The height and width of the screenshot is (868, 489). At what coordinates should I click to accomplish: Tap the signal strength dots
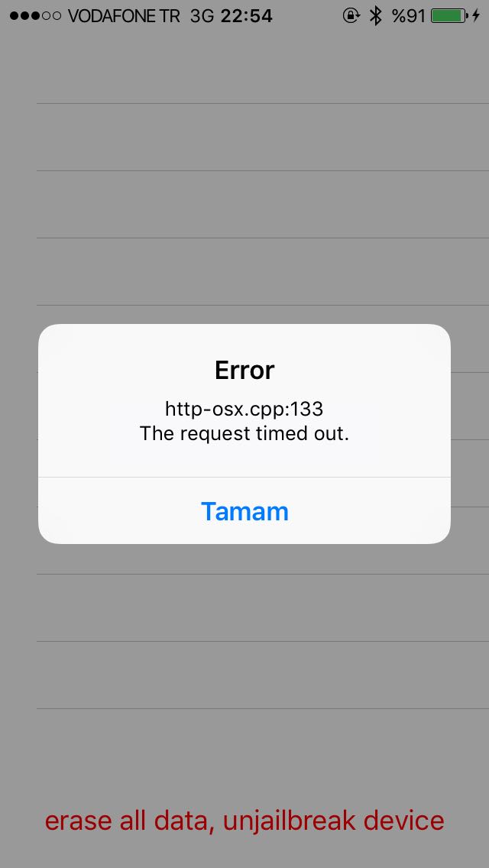coord(35,16)
